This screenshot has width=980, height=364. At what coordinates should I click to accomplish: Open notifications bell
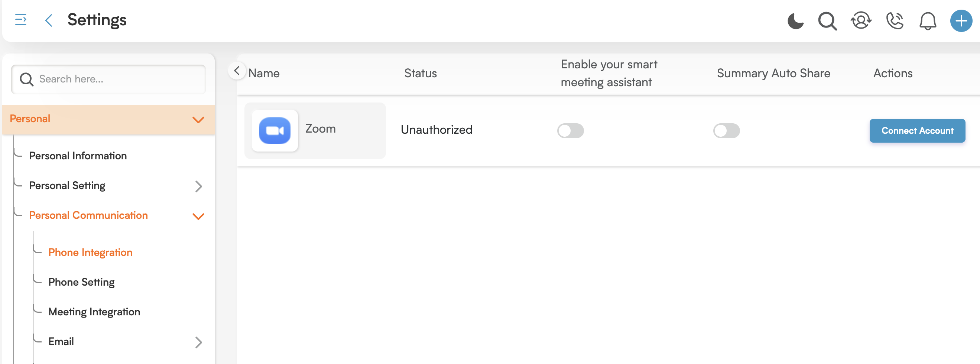pos(928,21)
